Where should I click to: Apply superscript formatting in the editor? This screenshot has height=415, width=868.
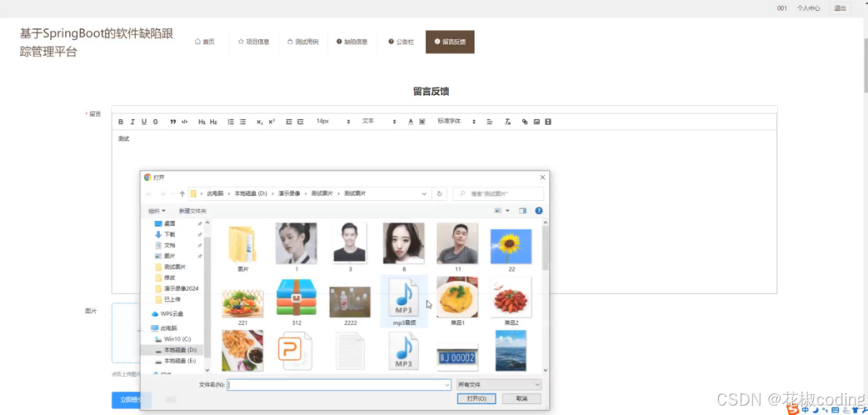(272, 122)
